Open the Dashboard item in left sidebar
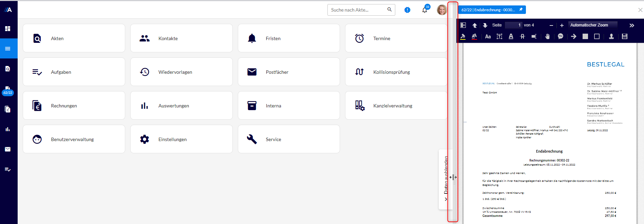This screenshot has width=644, height=224. click(8, 29)
